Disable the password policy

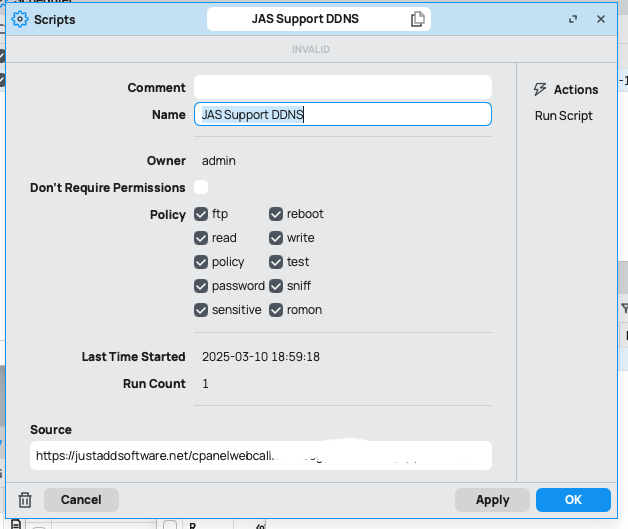[201, 286]
